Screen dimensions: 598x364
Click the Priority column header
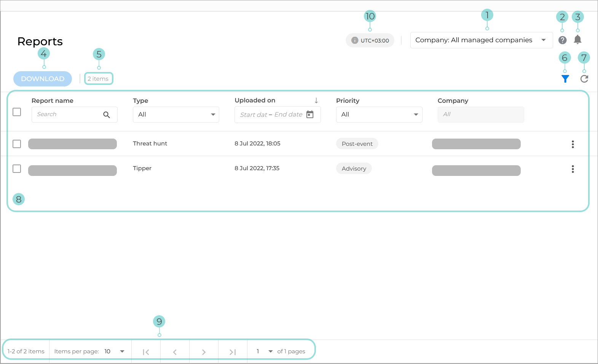[x=348, y=101]
